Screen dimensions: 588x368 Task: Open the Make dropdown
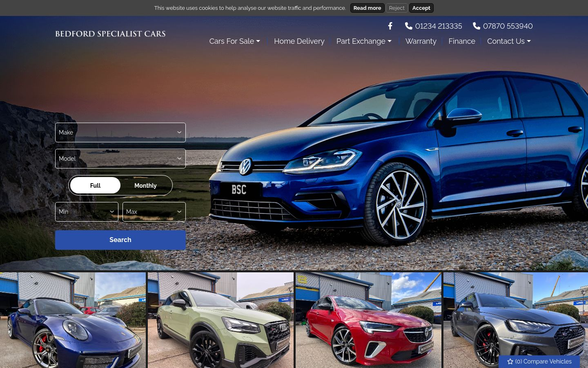click(120, 132)
